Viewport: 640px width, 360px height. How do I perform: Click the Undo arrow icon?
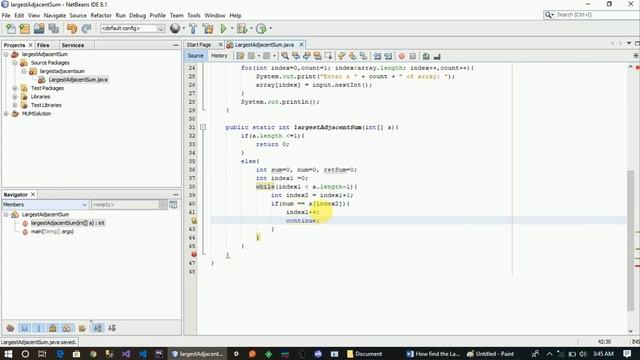pyautogui.click(x=72, y=29)
